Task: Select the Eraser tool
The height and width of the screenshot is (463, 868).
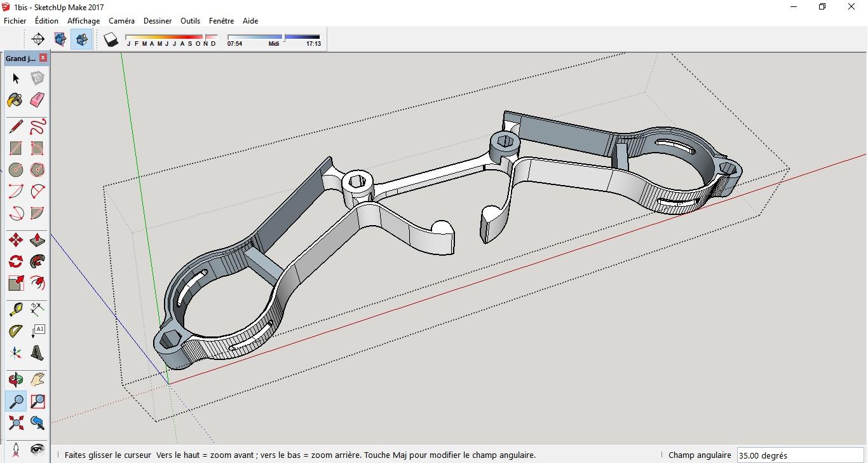Action: coord(37,100)
